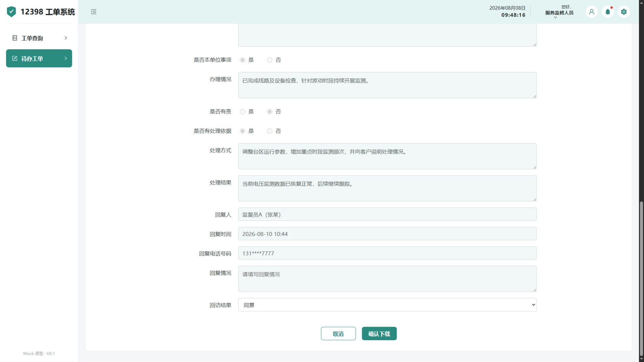Screen dimensions: 644x362
Task: Click the 服务监督人员 user name
Action: click(559, 13)
